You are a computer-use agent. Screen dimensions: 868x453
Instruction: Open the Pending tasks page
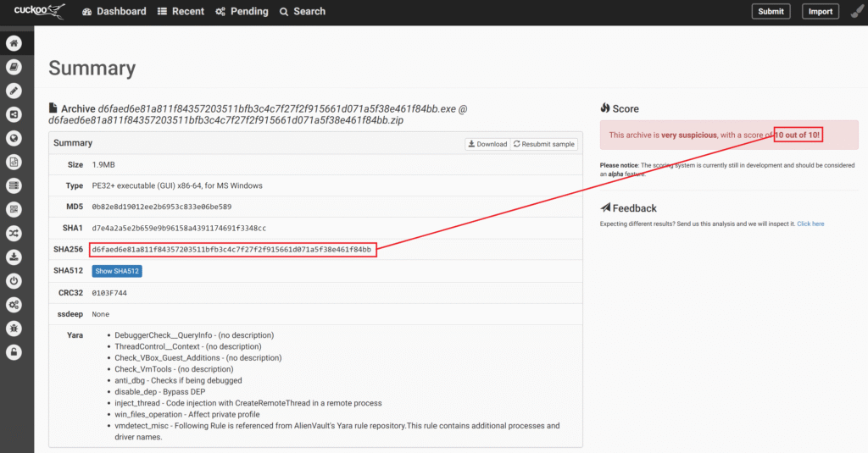242,12
